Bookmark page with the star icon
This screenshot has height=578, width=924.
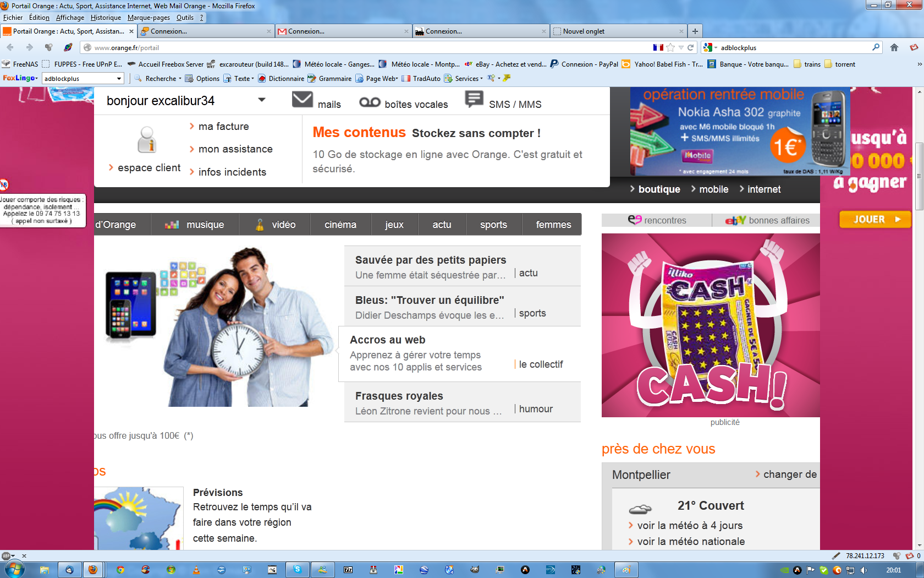point(670,47)
